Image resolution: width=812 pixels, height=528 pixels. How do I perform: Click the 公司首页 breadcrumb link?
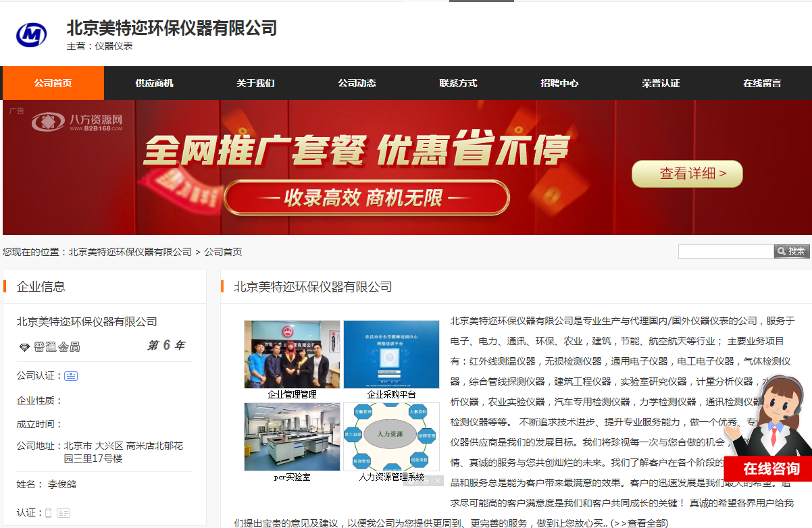[x=223, y=252]
